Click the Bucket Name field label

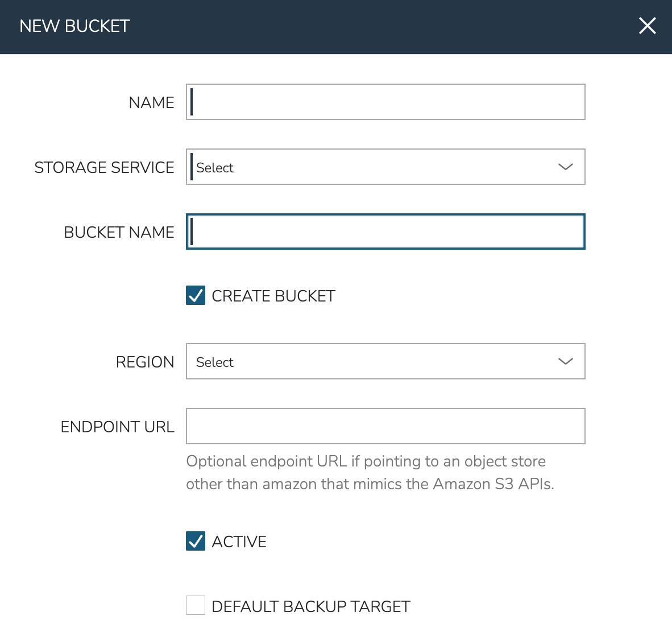[x=119, y=232]
